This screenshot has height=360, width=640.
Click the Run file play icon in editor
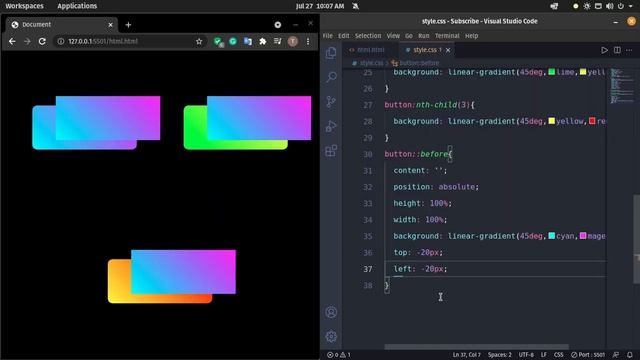[604, 50]
